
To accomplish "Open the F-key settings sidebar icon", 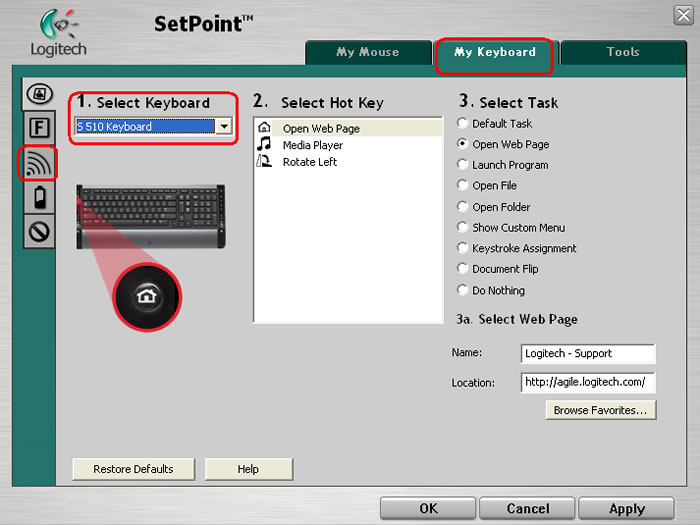I will (39, 128).
